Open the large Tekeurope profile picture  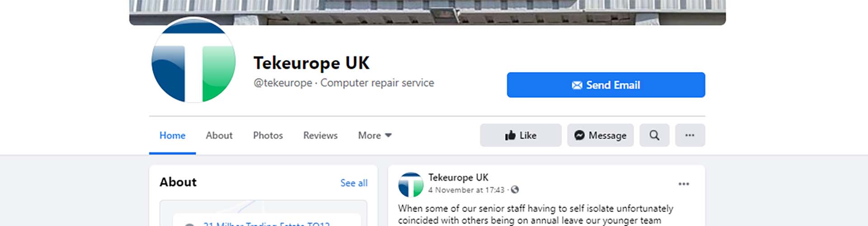click(x=193, y=60)
